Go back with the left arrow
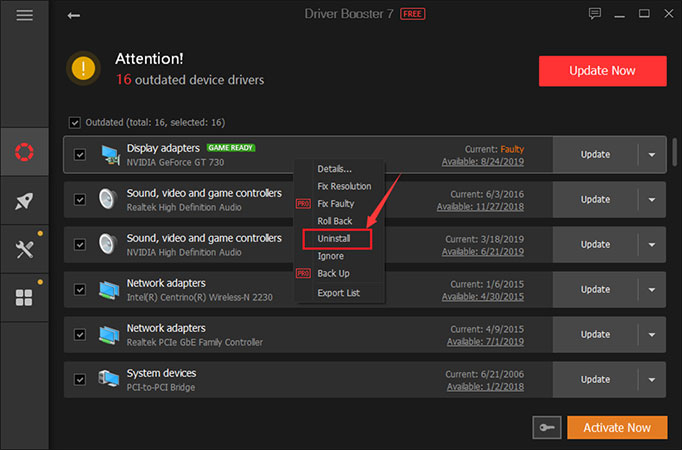This screenshot has height=450, width=682. tap(74, 16)
